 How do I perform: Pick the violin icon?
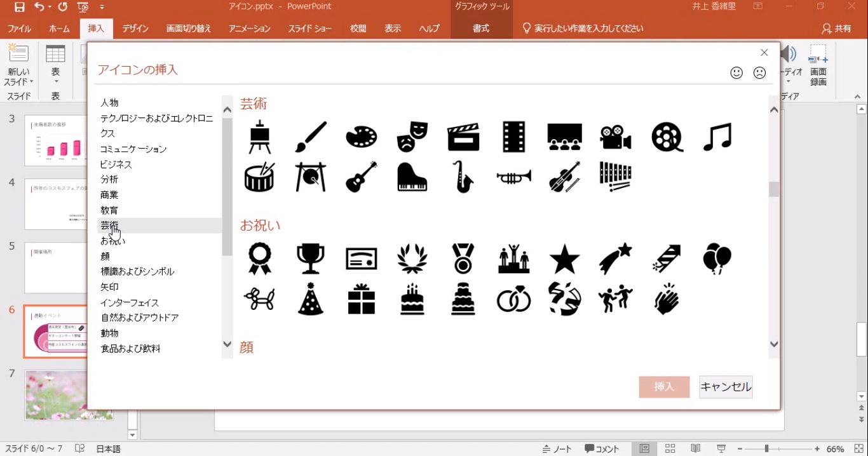[565, 177]
